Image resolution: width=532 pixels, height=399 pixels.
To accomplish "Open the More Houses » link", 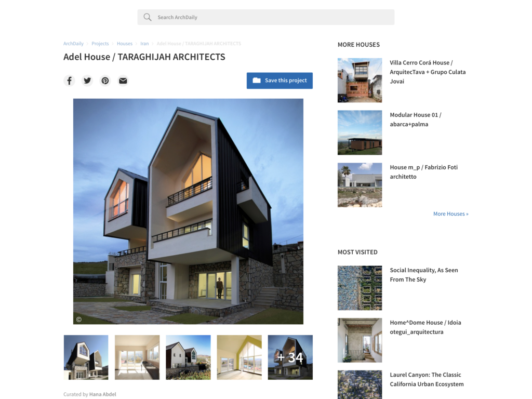I will click(x=450, y=214).
